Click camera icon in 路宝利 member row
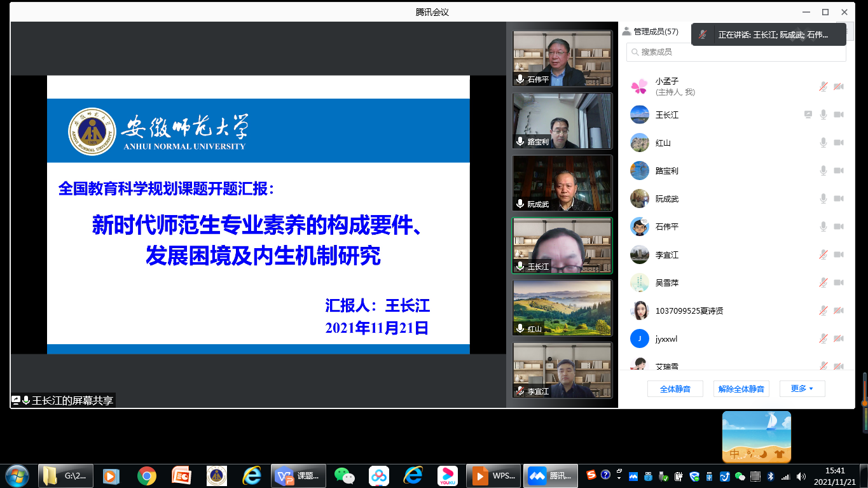This screenshot has height=488, width=868. pyautogui.click(x=839, y=171)
